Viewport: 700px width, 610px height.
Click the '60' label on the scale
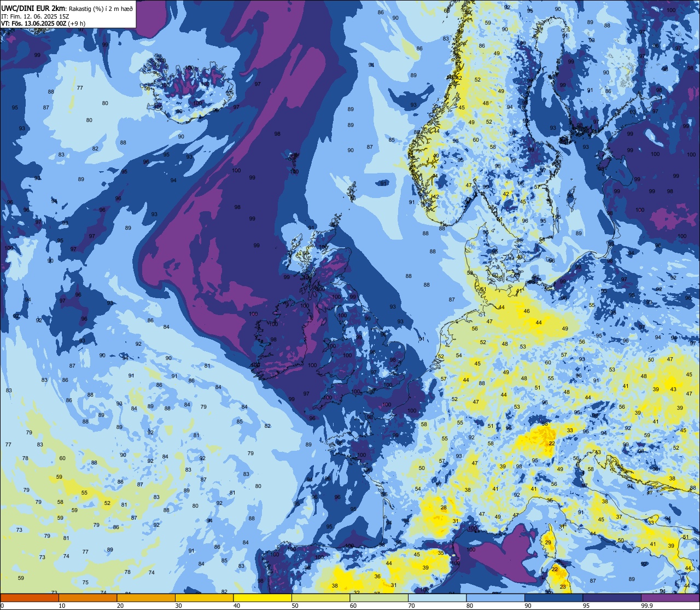pyautogui.click(x=353, y=606)
